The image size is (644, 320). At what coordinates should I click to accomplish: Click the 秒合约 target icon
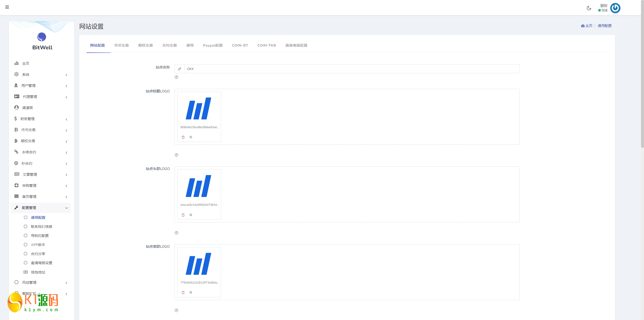click(x=16, y=163)
